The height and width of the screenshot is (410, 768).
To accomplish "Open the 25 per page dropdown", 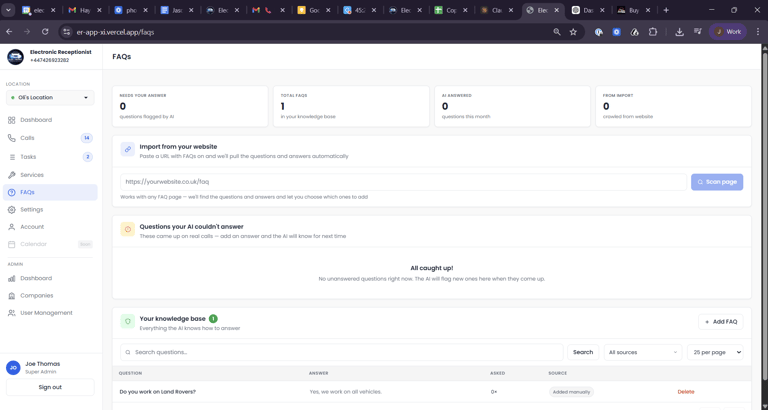I will (x=715, y=352).
